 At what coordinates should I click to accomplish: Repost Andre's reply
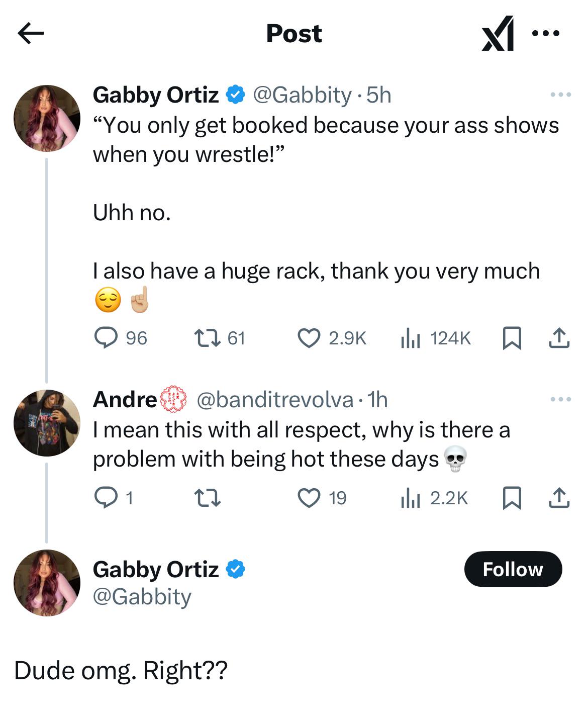207,498
